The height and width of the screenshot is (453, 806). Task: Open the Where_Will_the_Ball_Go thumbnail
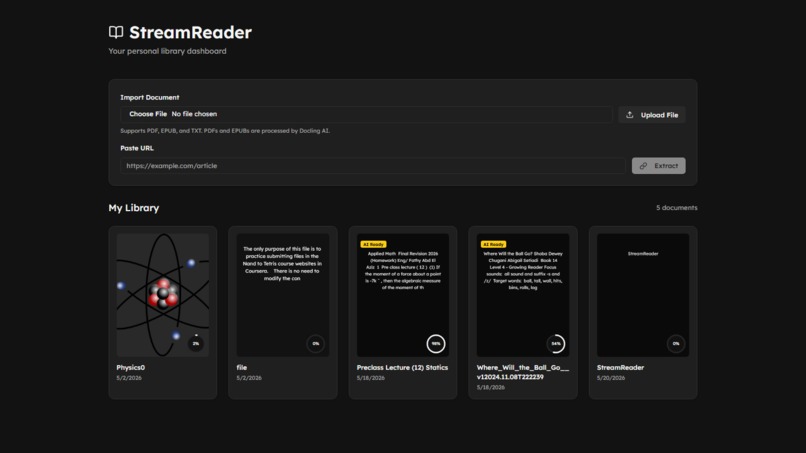523,295
